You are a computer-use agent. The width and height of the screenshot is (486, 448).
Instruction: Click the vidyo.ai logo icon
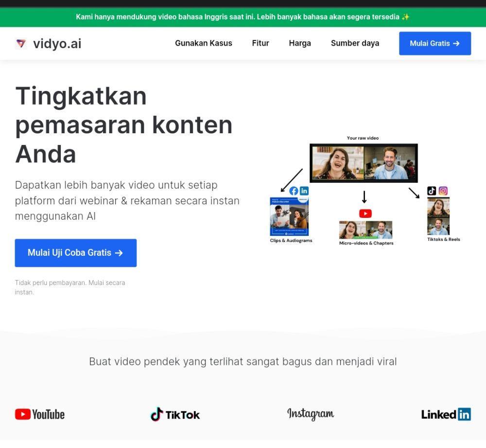[x=21, y=43]
